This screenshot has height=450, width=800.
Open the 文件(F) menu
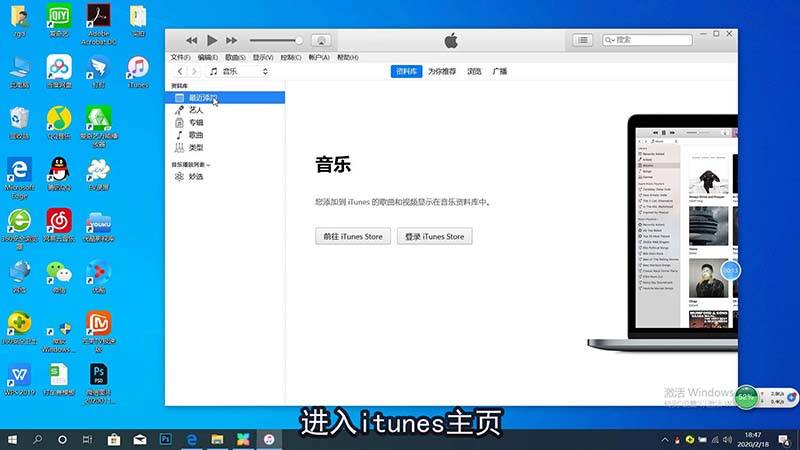[x=180, y=58]
